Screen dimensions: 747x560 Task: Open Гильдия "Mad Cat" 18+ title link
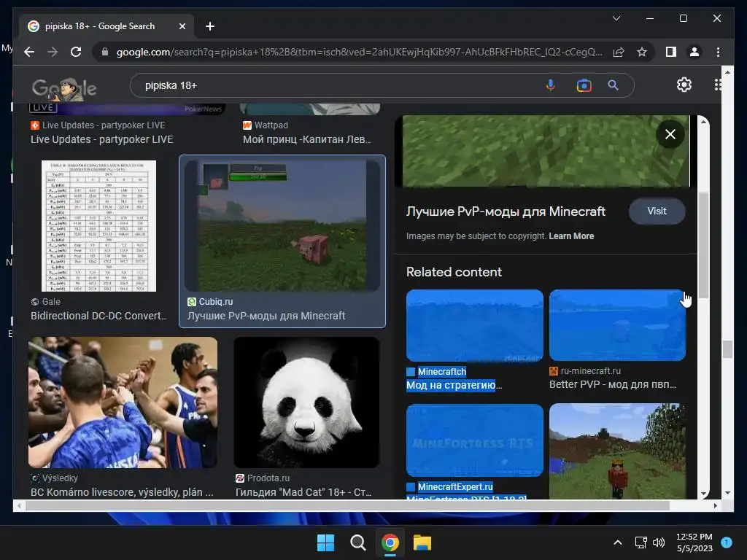tap(303, 492)
